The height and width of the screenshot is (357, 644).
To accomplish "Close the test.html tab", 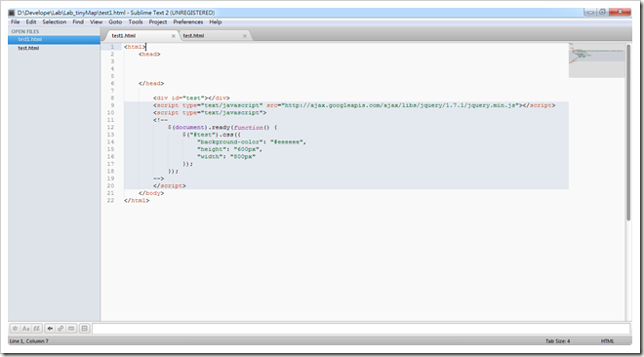I will click(x=245, y=36).
